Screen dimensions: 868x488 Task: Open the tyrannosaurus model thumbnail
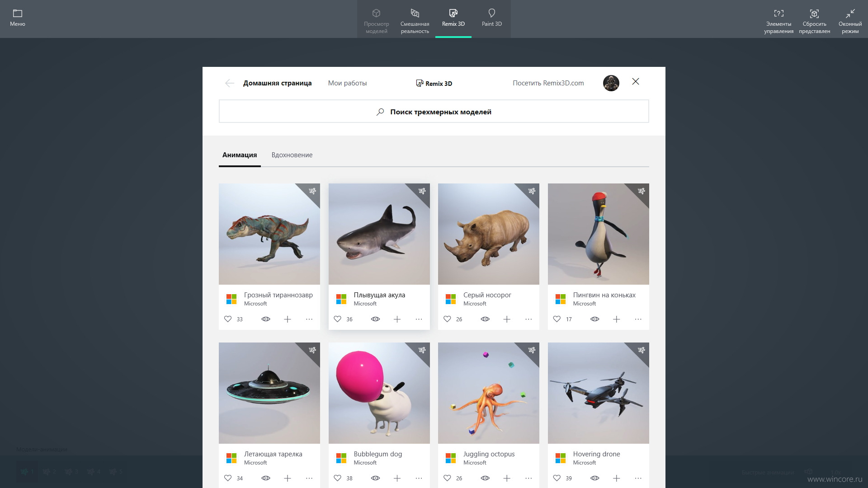[x=269, y=234]
